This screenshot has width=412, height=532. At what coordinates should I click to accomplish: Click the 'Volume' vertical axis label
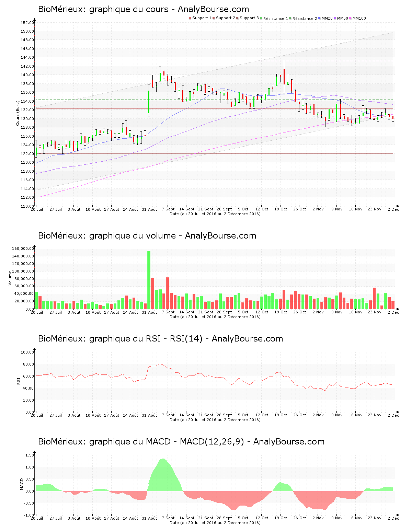tap(10, 278)
